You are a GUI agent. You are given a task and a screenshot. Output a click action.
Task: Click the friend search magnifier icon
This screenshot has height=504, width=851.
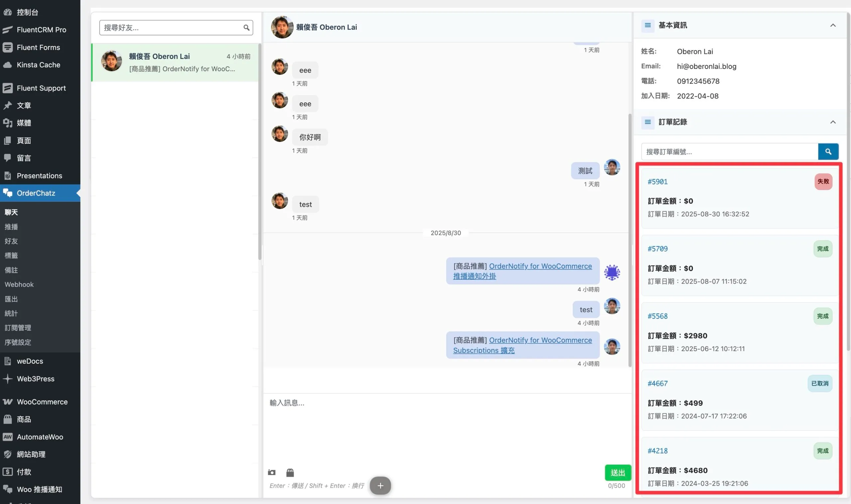click(x=247, y=28)
